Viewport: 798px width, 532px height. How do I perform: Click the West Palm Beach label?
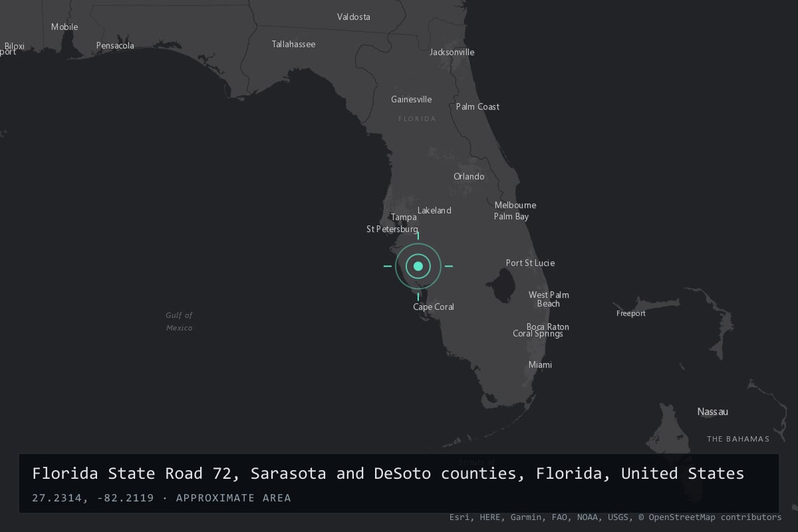(549, 299)
